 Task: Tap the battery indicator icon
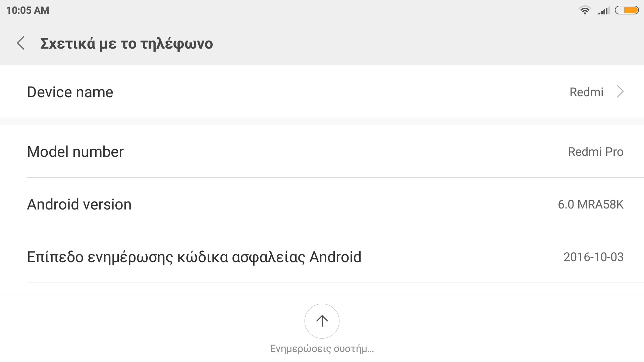pos(627,10)
